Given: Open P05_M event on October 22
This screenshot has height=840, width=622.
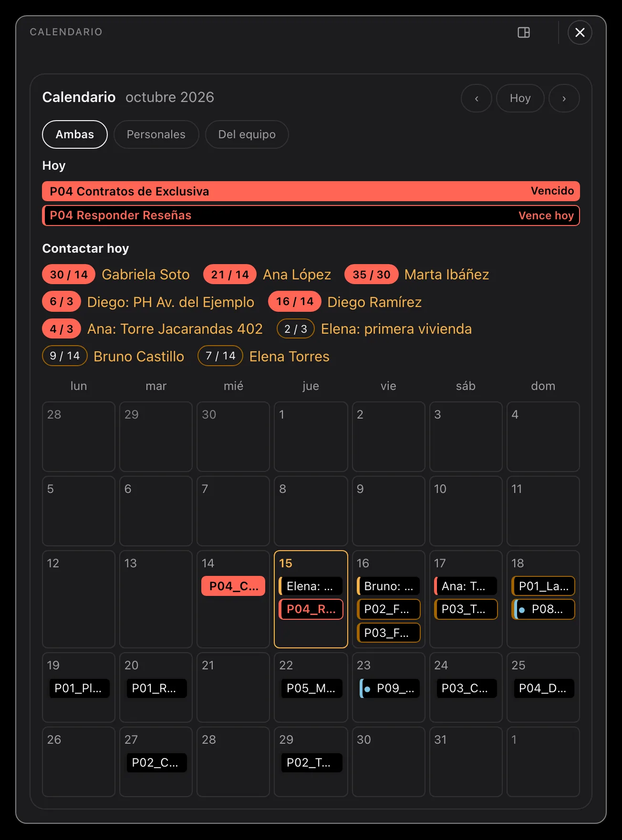Looking at the screenshot, I should click(x=311, y=688).
